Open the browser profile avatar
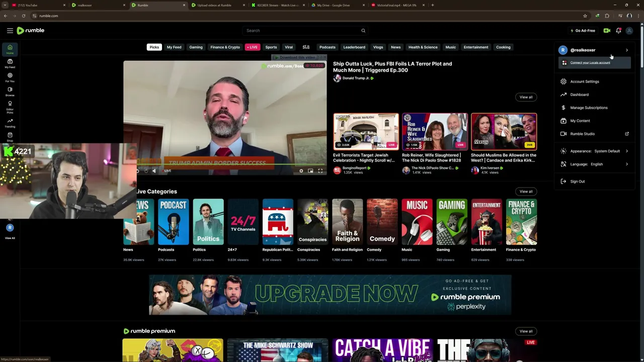Image resolution: width=644 pixels, height=362 pixels. pos(629,16)
